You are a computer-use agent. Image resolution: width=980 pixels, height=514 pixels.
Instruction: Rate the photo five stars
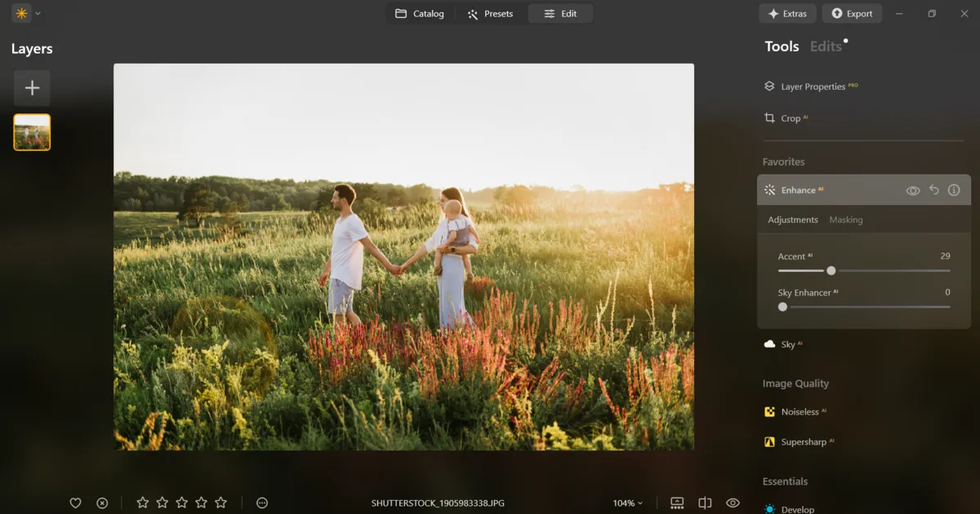[220, 503]
